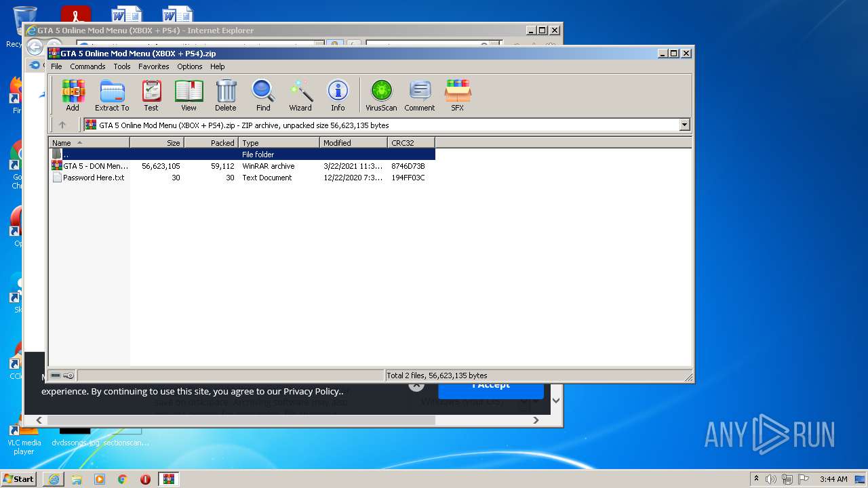This screenshot has height=488, width=868.
Task: Click the Internet Explorer back button
Action: 35,47
